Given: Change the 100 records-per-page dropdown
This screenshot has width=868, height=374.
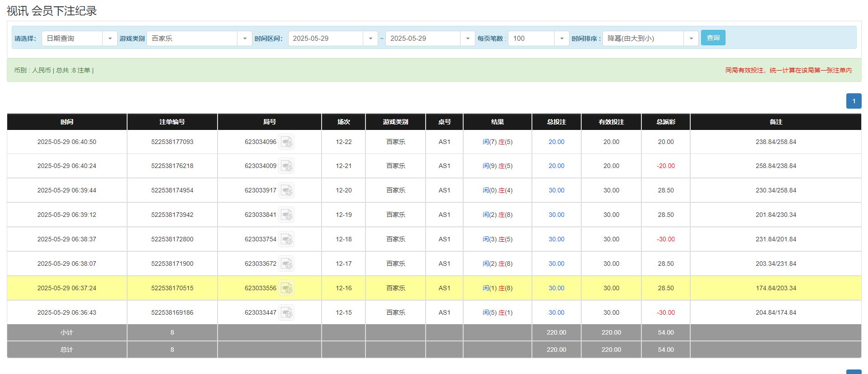Looking at the screenshot, I should point(561,38).
